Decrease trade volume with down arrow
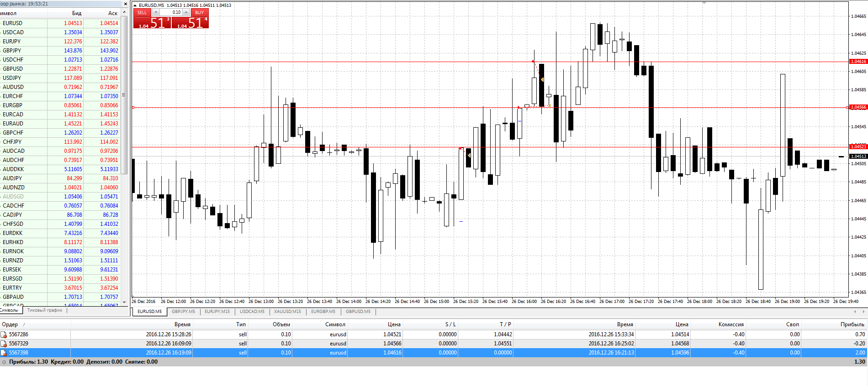 (156, 12)
